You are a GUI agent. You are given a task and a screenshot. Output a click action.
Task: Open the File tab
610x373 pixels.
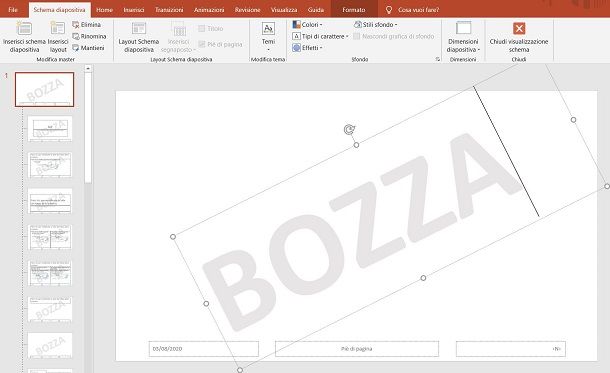(13, 10)
